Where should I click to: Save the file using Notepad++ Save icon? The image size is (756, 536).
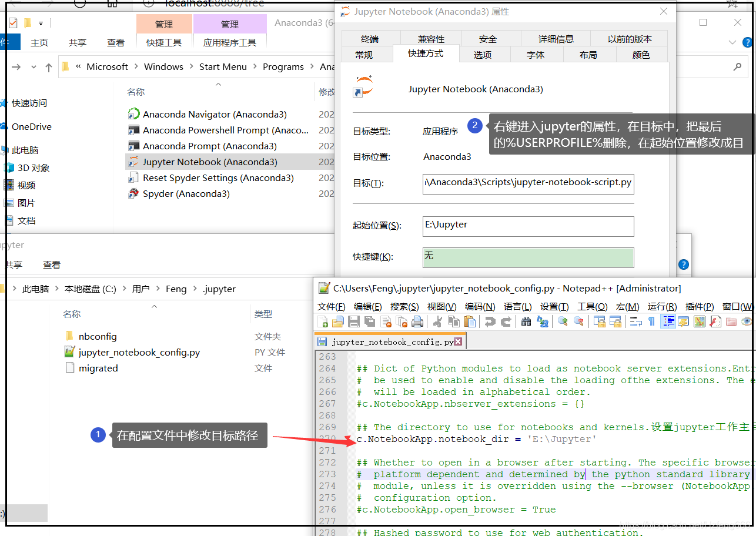353,321
